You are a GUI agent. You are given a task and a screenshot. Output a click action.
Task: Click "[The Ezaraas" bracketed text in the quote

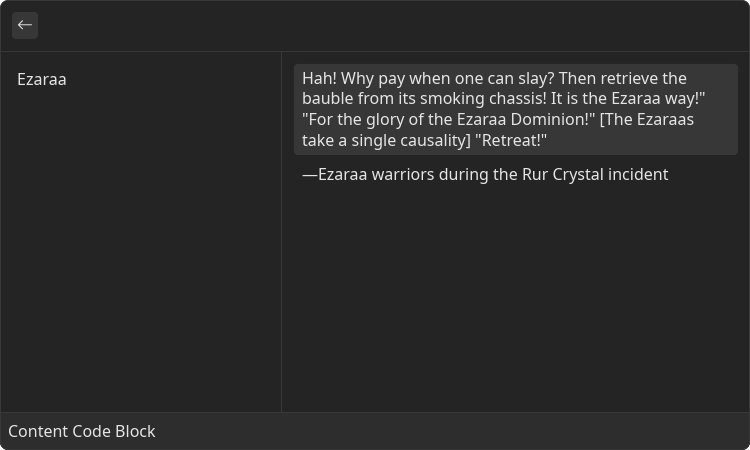647,120
